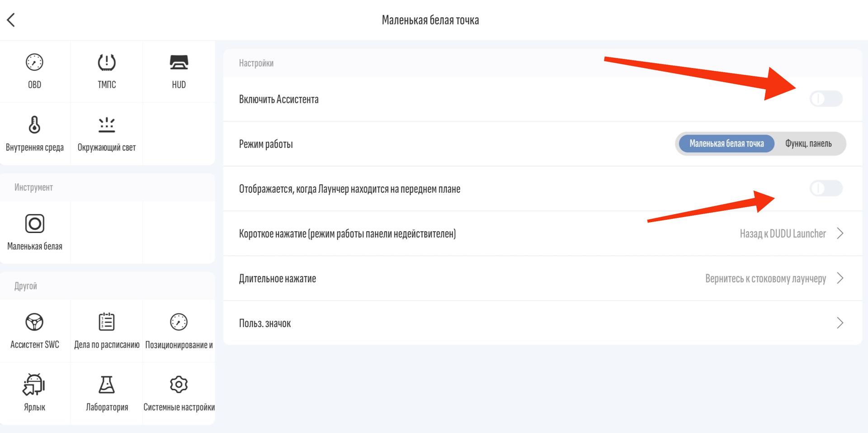Open the Лаборатория flask icon
The image size is (868, 433).
[107, 385]
